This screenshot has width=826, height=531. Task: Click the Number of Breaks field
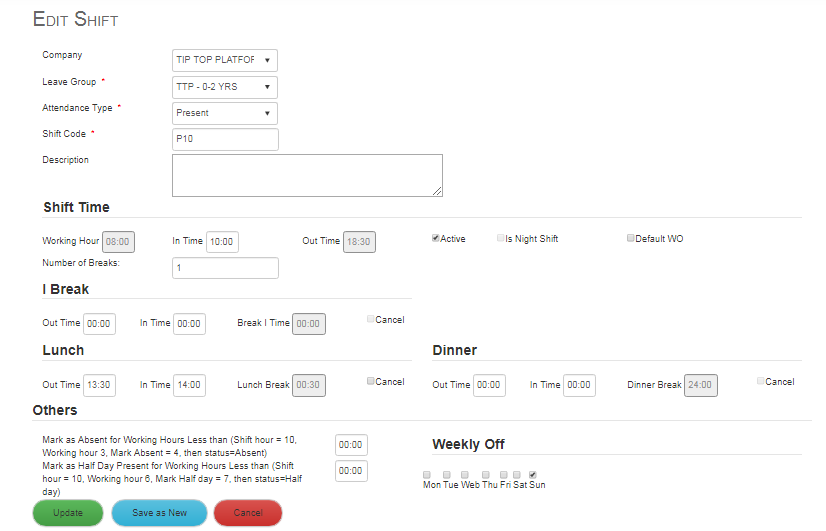tap(225, 268)
